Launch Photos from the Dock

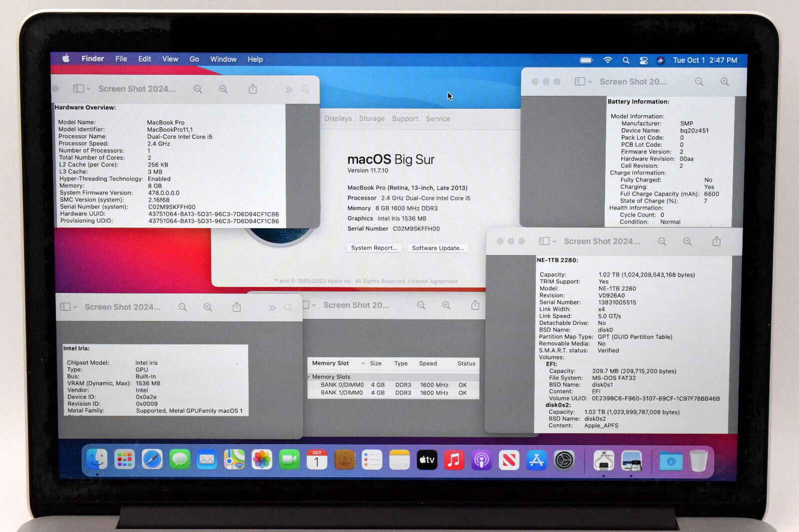(x=262, y=460)
